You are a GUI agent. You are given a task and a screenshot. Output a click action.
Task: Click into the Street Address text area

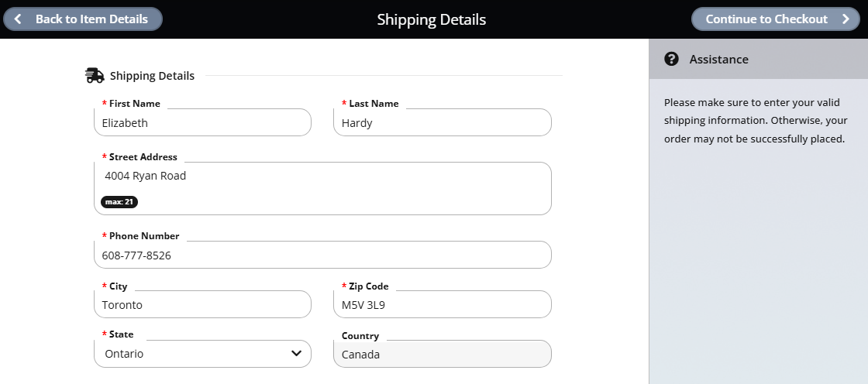[x=322, y=188]
